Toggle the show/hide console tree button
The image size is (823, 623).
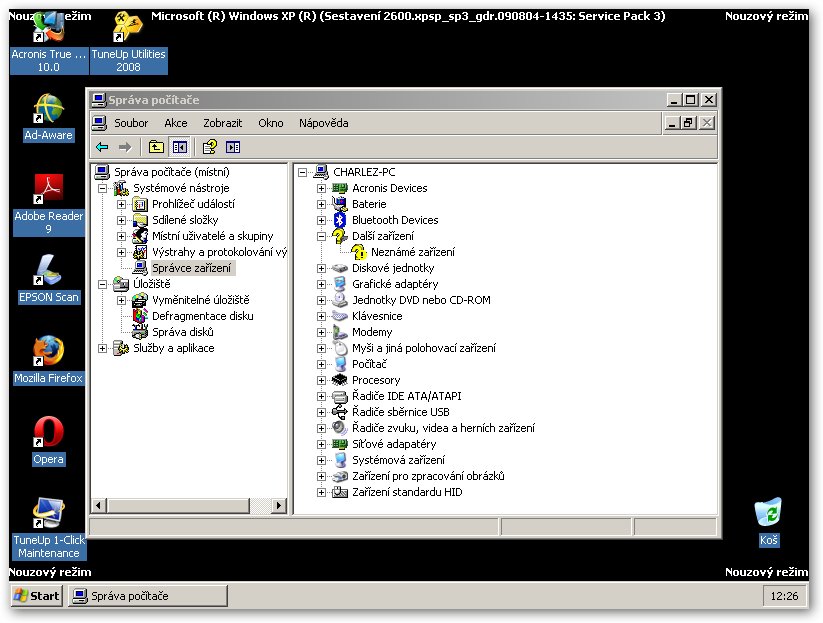179,147
